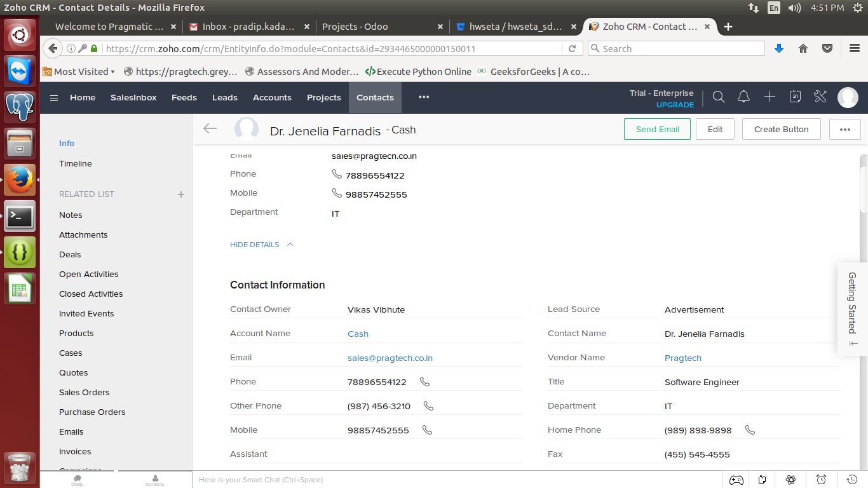This screenshot has height=488, width=868.
Task: Open LibreOffice Calc from dock
Action: 20,290
